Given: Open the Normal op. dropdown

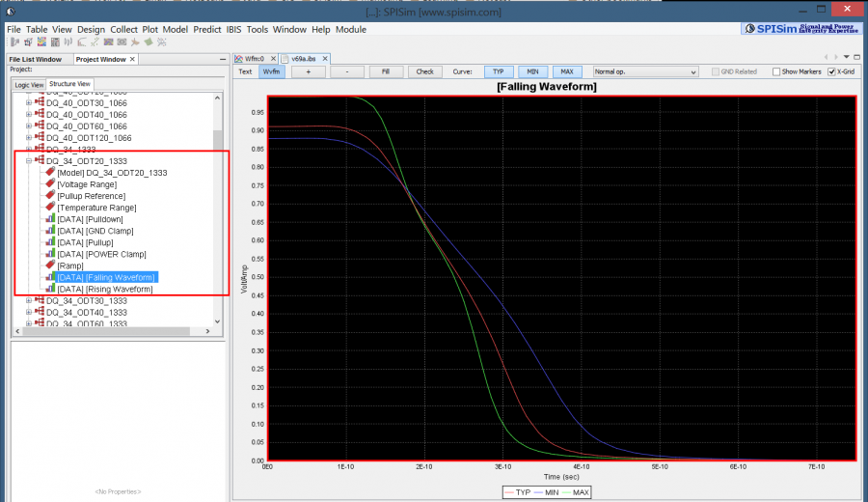Looking at the screenshot, I should (644, 71).
